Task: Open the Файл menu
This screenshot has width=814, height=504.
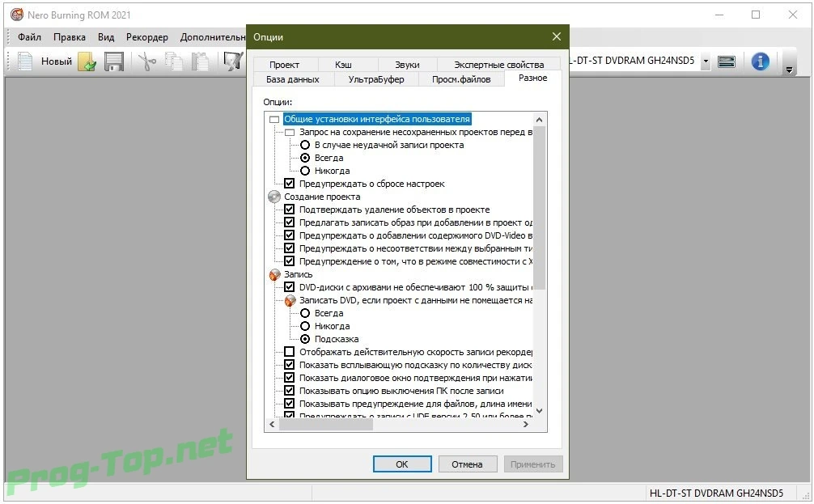Action: (x=30, y=37)
